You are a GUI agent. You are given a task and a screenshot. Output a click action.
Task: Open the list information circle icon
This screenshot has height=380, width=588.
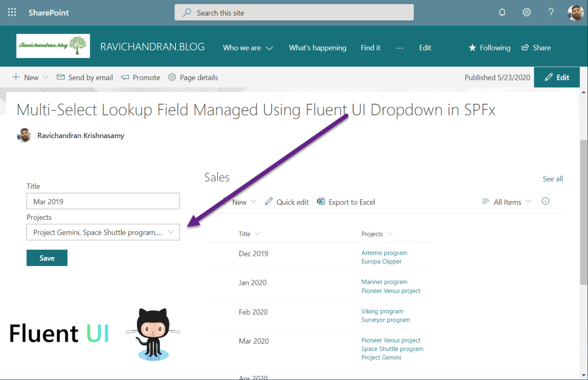[545, 201]
